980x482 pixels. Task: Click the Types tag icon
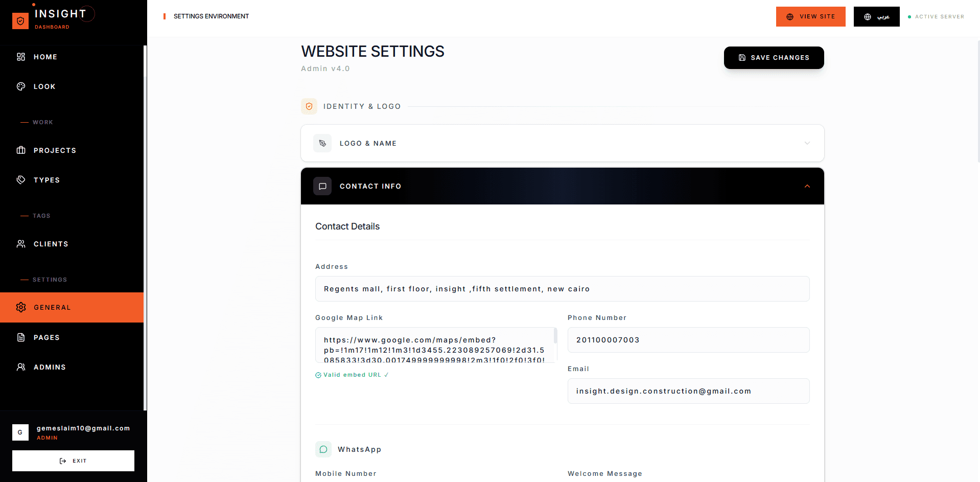tap(21, 180)
